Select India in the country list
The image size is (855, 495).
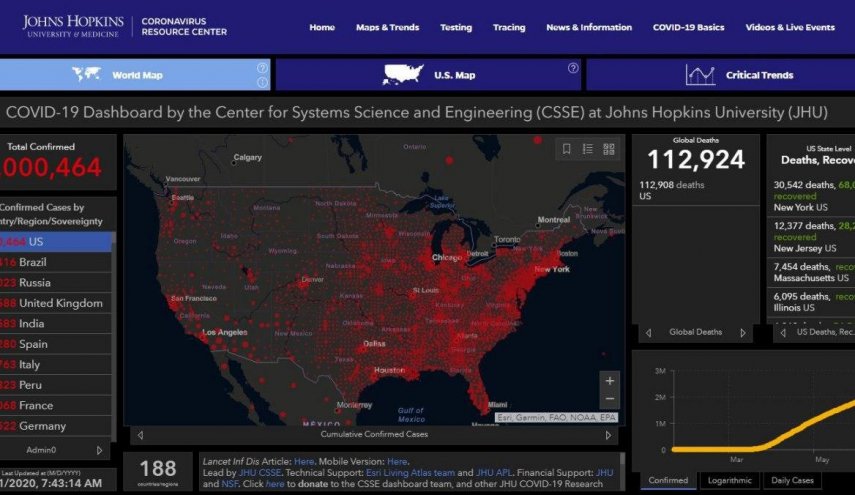[x=56, y=323]
